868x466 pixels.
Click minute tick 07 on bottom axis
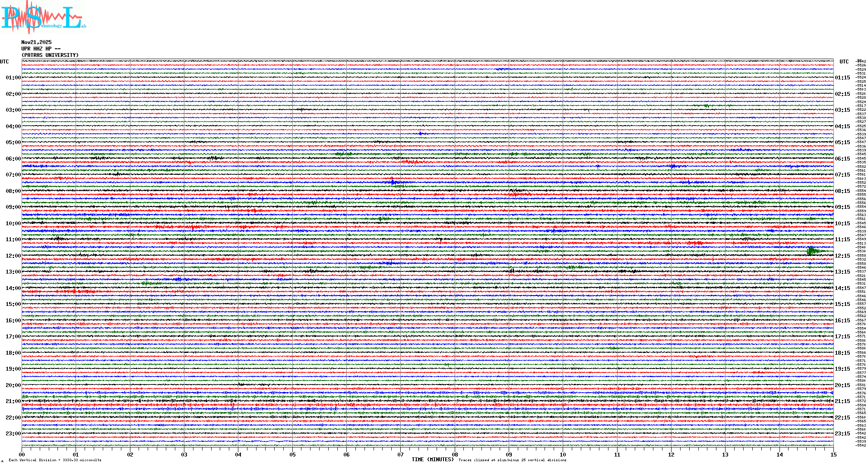point(400,455)
